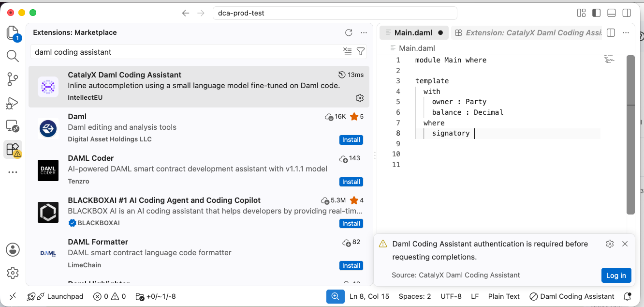Go forward with navigation arrow

click(x=201, y=13)
